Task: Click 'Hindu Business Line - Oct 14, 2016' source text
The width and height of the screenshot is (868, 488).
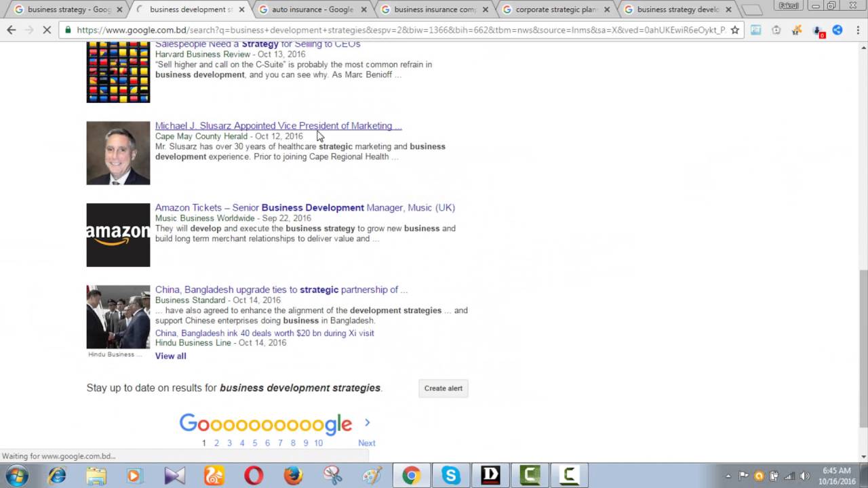Action: click(220, 343)
